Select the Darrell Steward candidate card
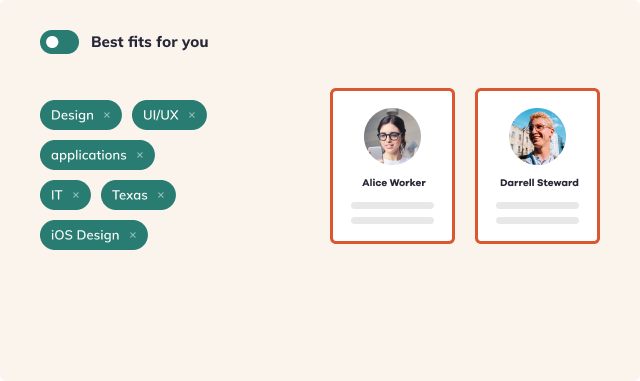 (538, 166)
